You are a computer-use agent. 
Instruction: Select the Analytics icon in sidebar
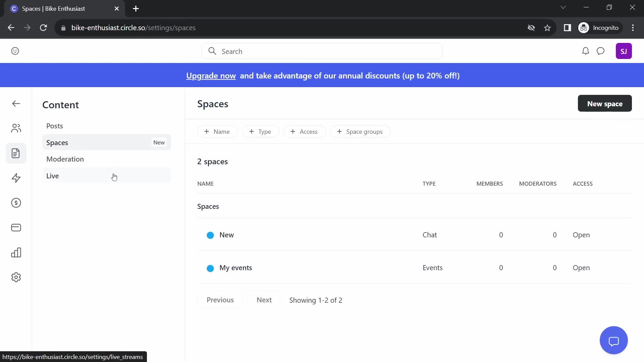tap(16, 252)
